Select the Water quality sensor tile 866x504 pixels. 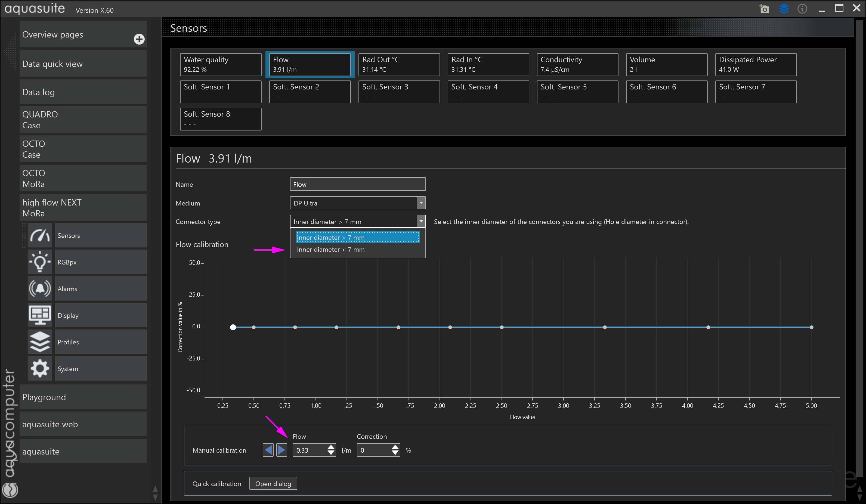(x=220, y=65)
